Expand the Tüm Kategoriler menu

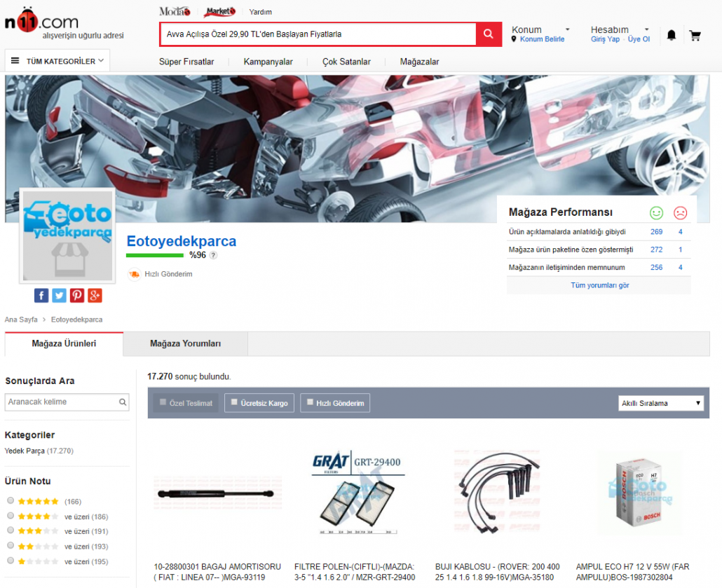pyautogui.click(x=57, y=61)
